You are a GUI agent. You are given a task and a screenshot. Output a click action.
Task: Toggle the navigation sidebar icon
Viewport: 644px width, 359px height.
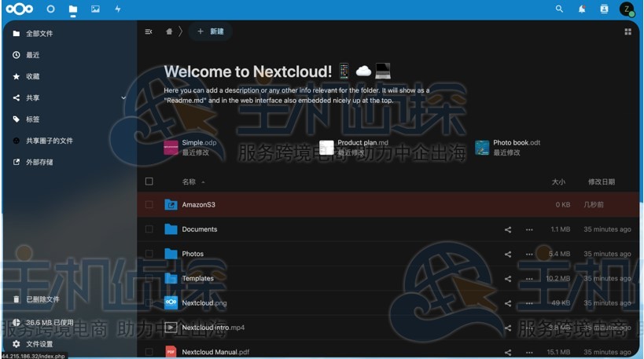click(149, 31)
